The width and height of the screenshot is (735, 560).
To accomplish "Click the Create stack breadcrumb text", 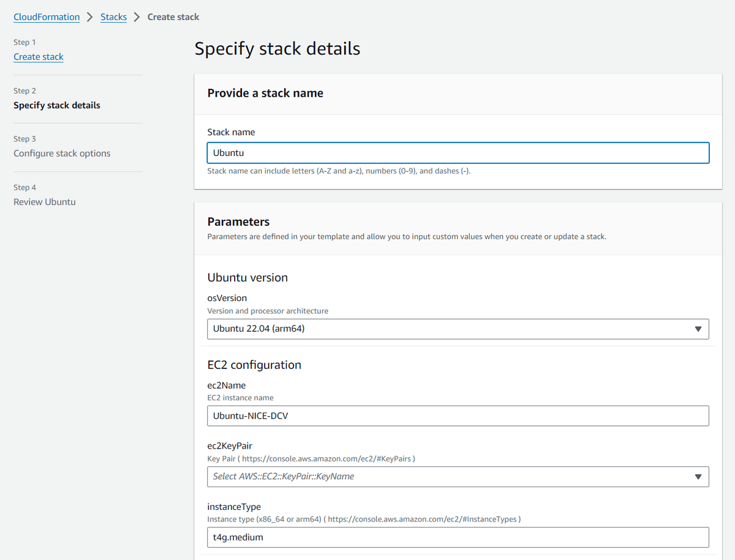I will coord(173,17).
